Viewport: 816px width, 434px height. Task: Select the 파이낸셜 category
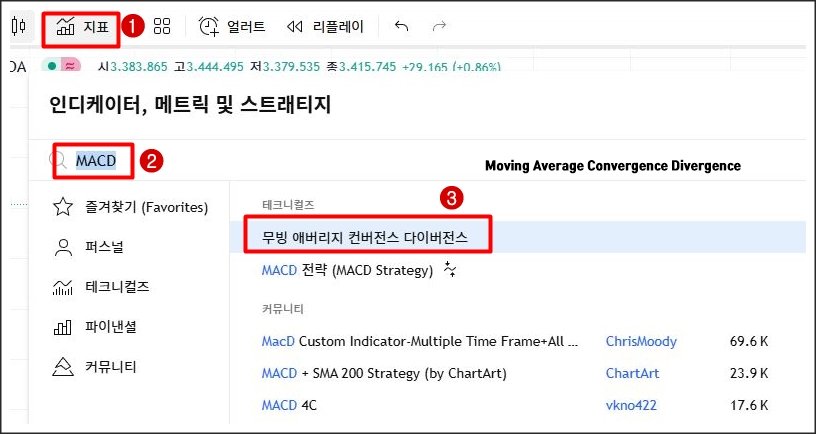[95, 327]
